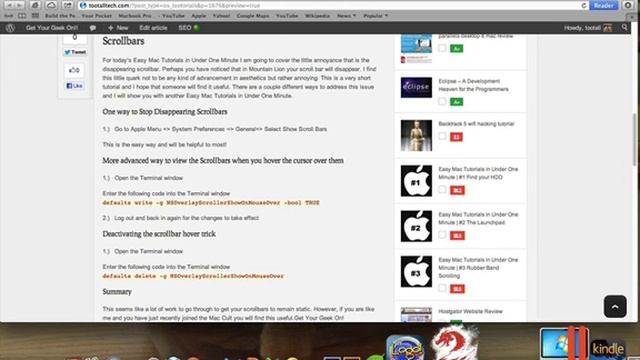Screen dimensions: 640x360
Task: Open the Howdy, tootall account menu
Action: tap(588, 28)
